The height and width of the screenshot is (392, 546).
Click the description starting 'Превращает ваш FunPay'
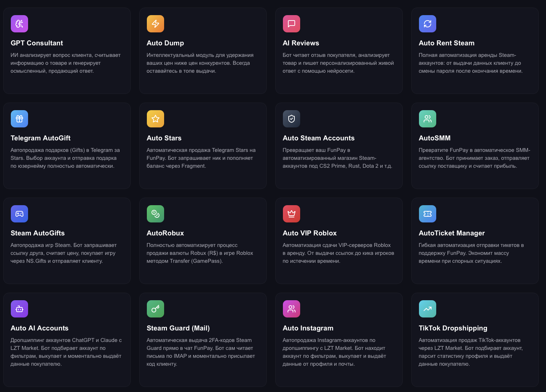pyautogui.click(x=338, y=158)
